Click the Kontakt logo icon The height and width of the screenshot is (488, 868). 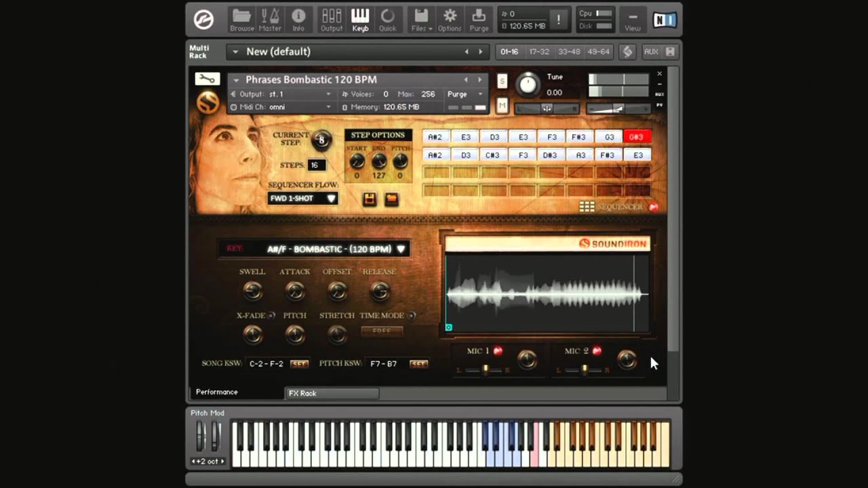click(x=203, y=20)
